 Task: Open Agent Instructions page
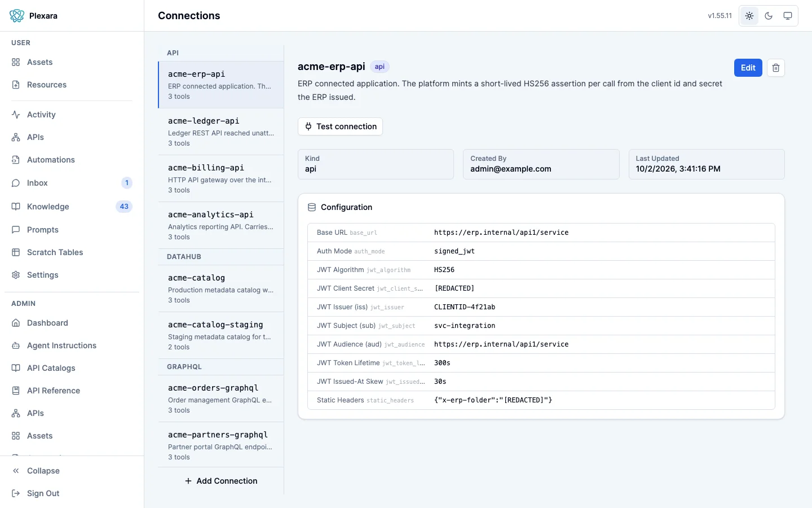(x=72, y=345)
